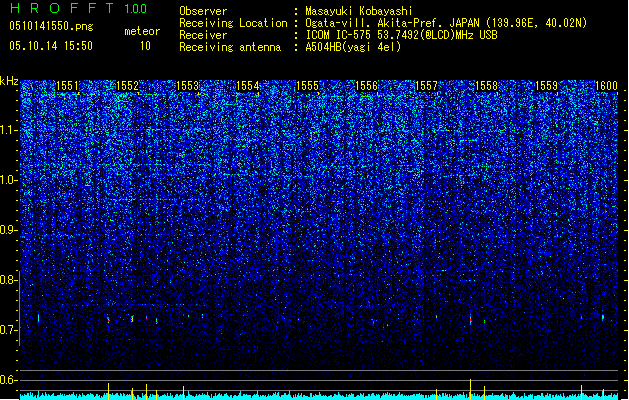Click the observer name Masayuki Kobayashi

coord(359,11)
